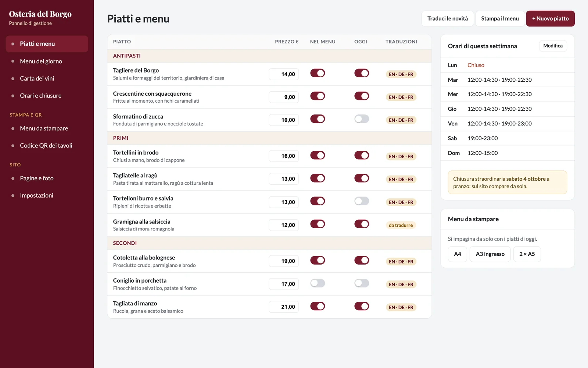
Task: Click Stampa il menu button
Action: pos(500,18)
